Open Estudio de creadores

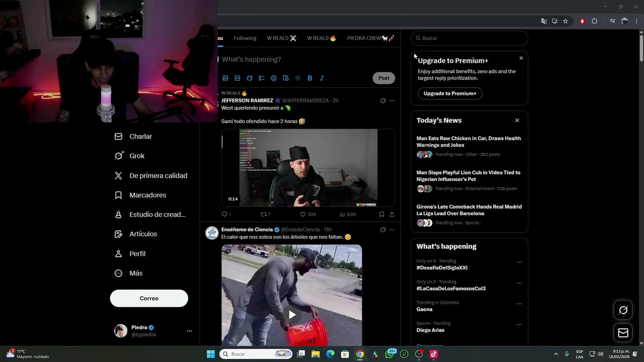150,215
